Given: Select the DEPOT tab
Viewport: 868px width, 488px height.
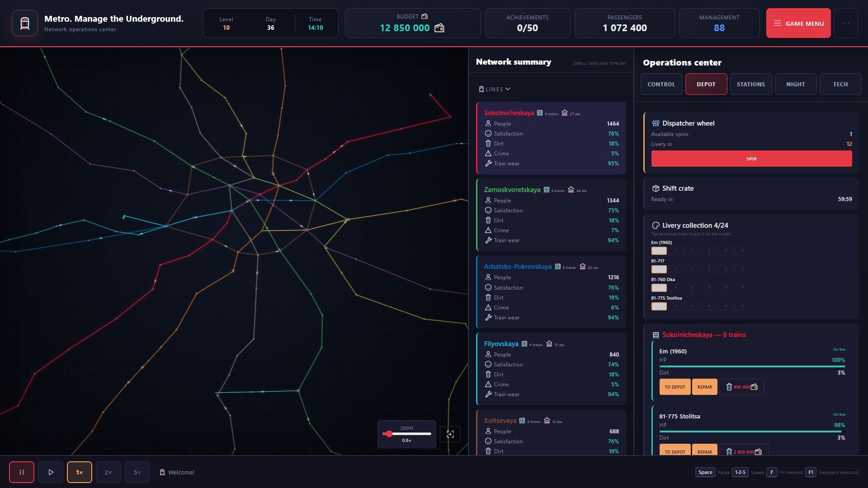Looking at the screenshot, I should 706,84.
